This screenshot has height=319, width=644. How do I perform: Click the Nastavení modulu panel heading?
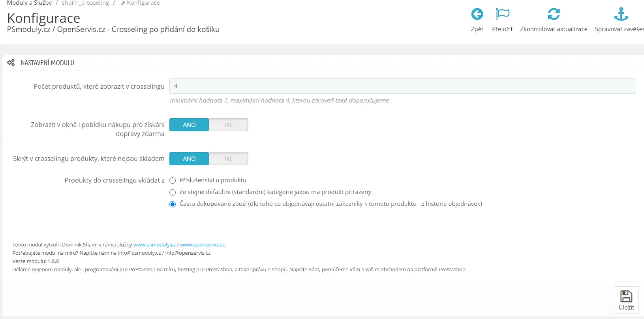point(47,63)
